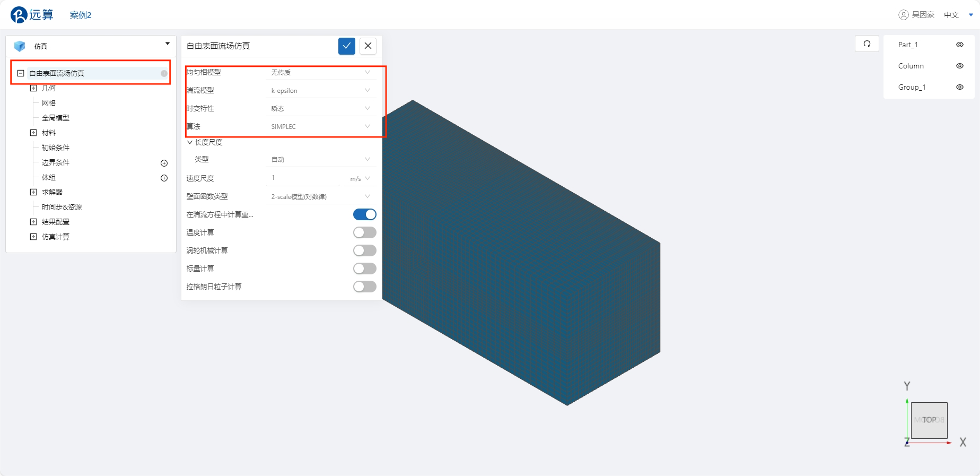
Task: Enable 标量计算 toggle
Action: pyautogui.click(x=365, y=269)
